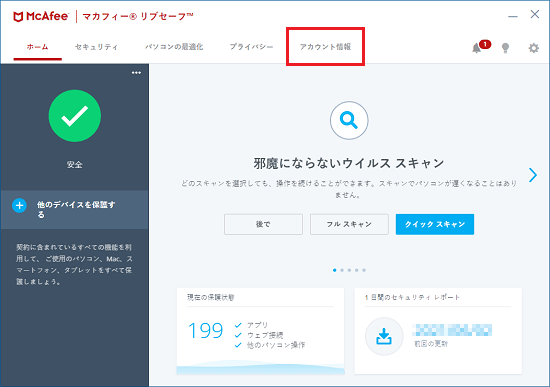
Task: Click the lightbulb tips icon
Action: [505, 48]
